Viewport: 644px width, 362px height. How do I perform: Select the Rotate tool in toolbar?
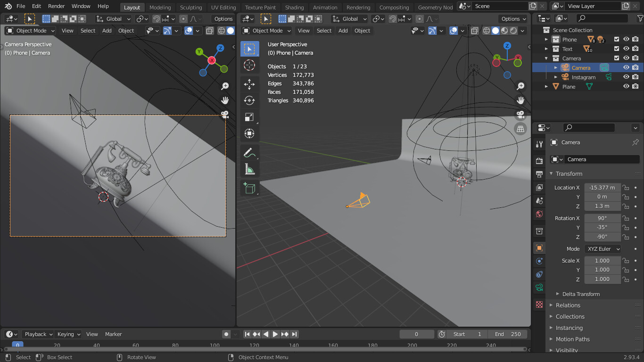(x=249, y=100)
